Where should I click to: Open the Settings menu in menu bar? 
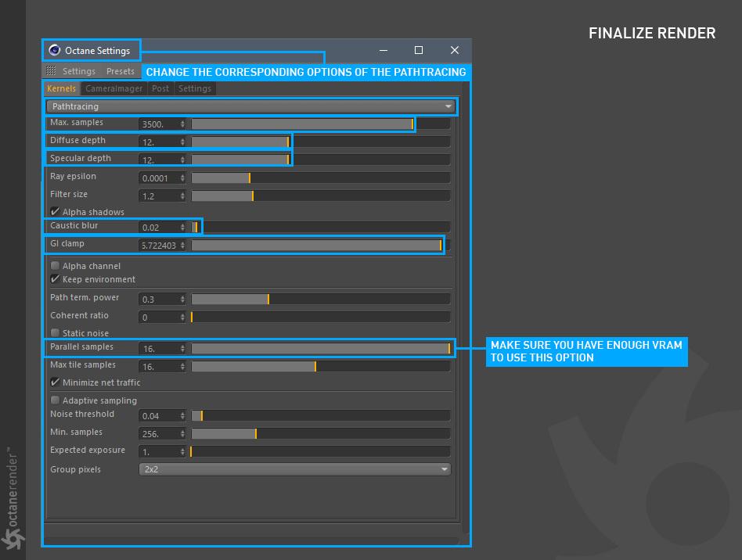pyautogui.click(x=79, y=71)
